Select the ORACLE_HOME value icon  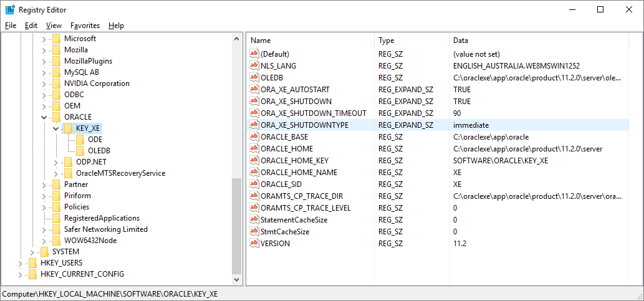(254, 148)
